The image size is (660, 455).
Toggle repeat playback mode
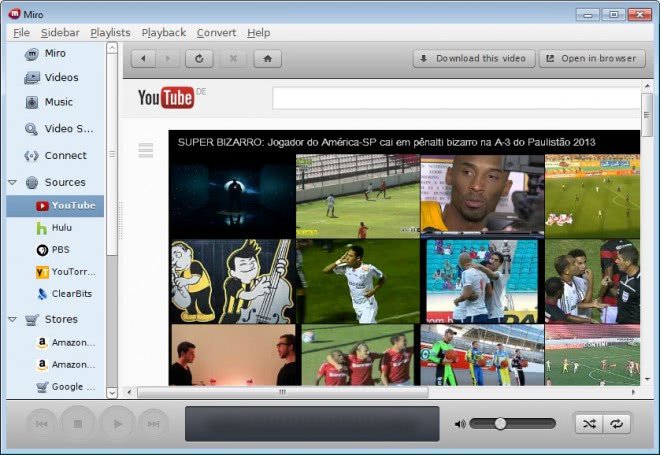[x=617, y=424]
